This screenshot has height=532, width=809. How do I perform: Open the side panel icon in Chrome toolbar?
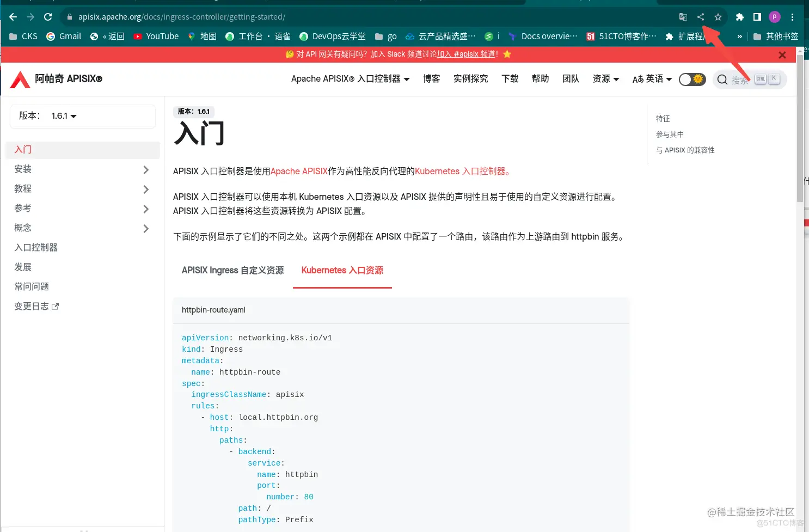point(757,17)
